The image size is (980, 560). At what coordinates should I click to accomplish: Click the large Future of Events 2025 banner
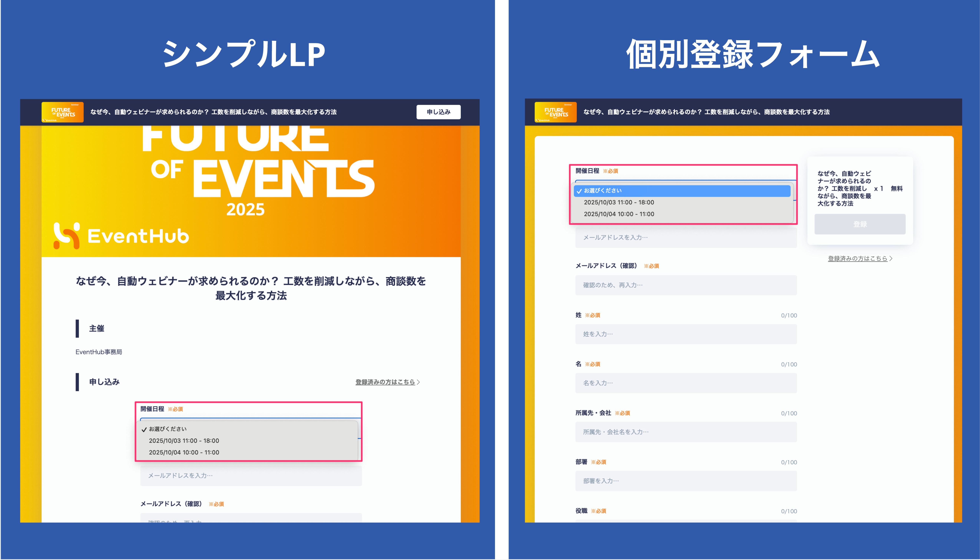pyautogui.click(x=251, y=191)
